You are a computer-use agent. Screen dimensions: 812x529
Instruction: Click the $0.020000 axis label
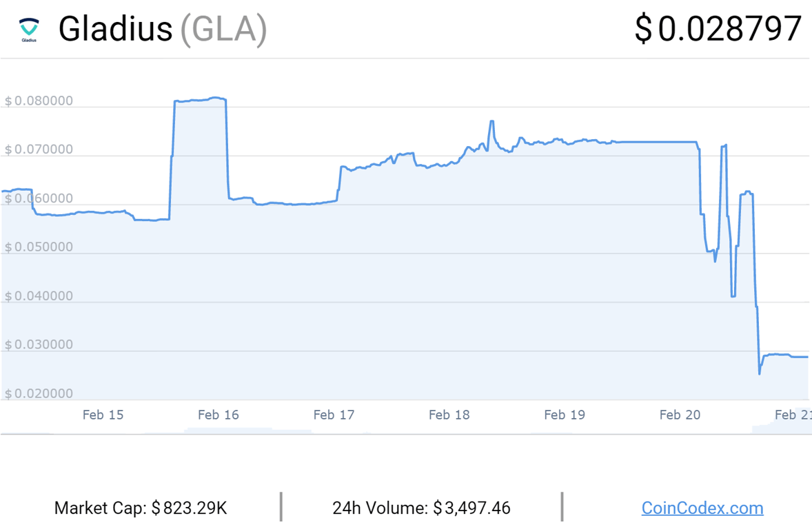[x=39, y=394]
